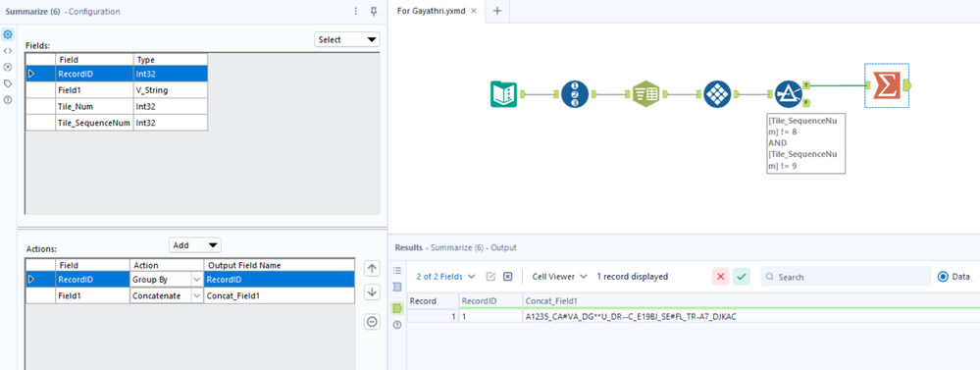
Task: Edit the Concat_Field1 output field name
Action: (x=279, y=295)
